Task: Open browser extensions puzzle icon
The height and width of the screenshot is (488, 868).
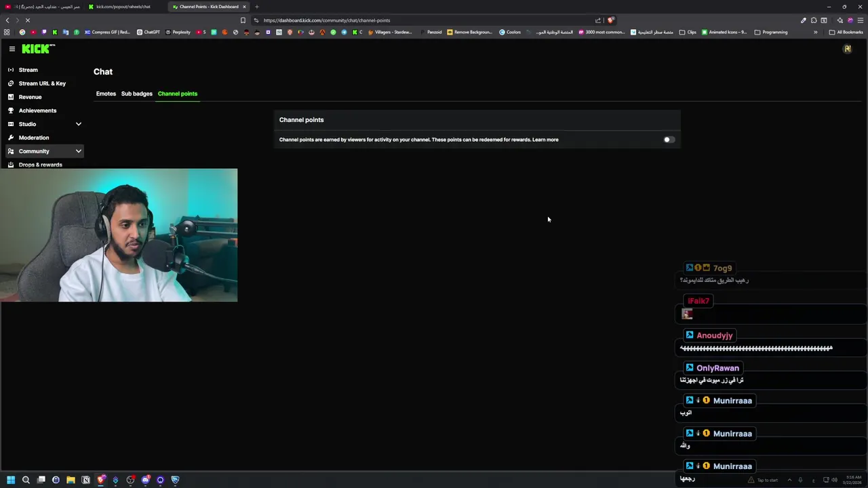Action: 814,20
